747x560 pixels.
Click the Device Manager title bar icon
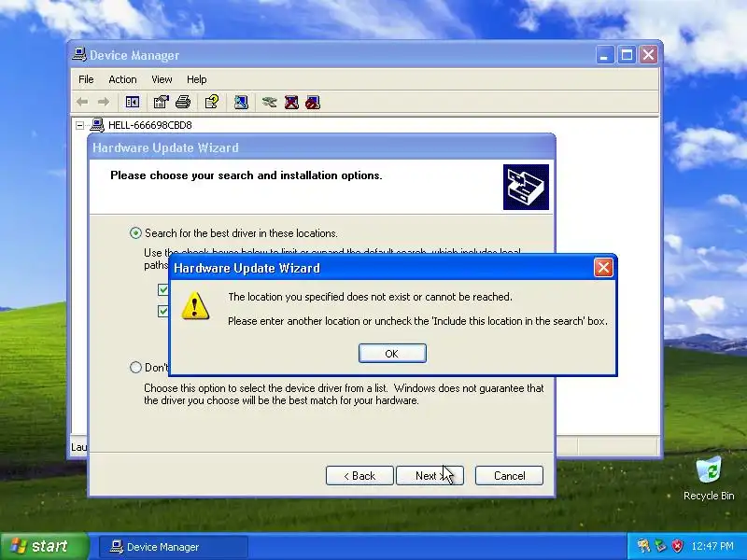(79, 55)
